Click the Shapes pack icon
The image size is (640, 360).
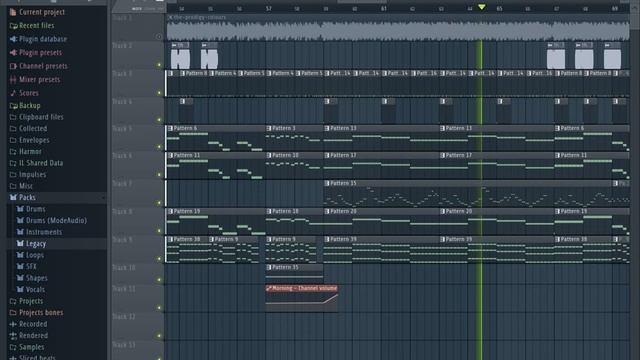point(20,278)
